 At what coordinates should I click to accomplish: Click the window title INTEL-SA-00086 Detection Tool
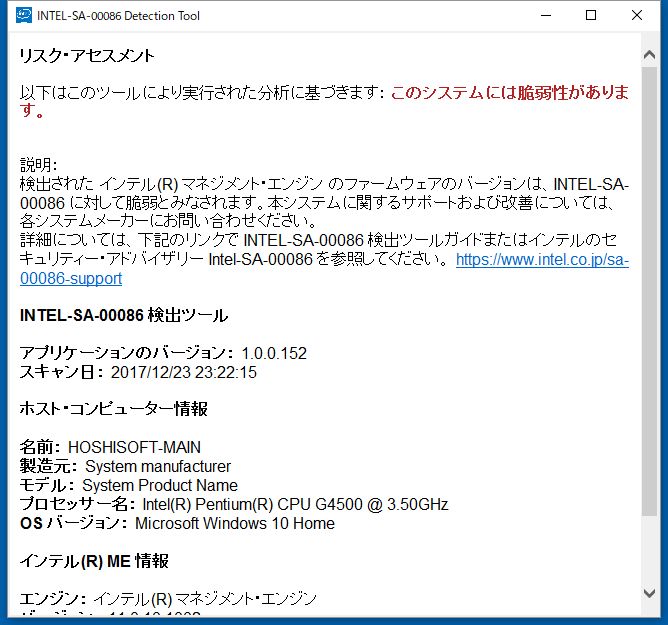(x=118, y=16)
